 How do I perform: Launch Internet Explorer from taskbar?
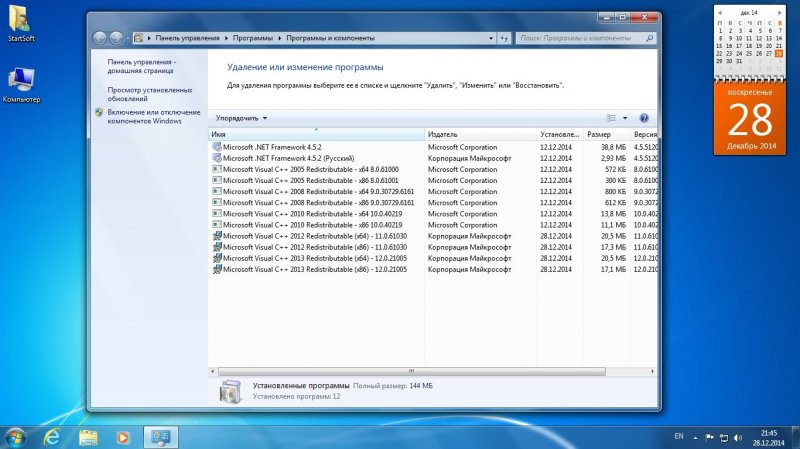52,437
